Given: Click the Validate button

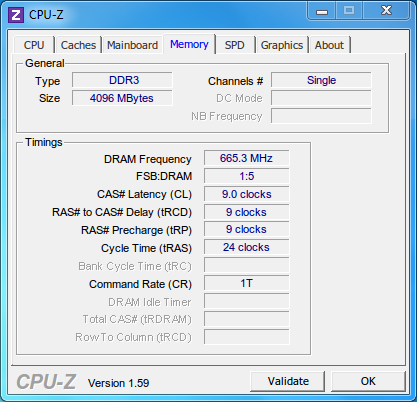Looking at the screenshot, I should click(288, 381).
